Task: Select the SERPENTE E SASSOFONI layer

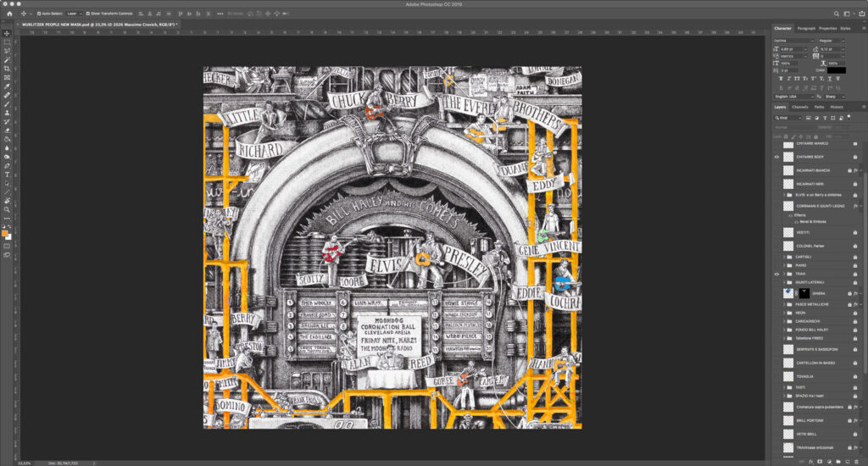Action: pyautogui.click(x=817, y=350)
